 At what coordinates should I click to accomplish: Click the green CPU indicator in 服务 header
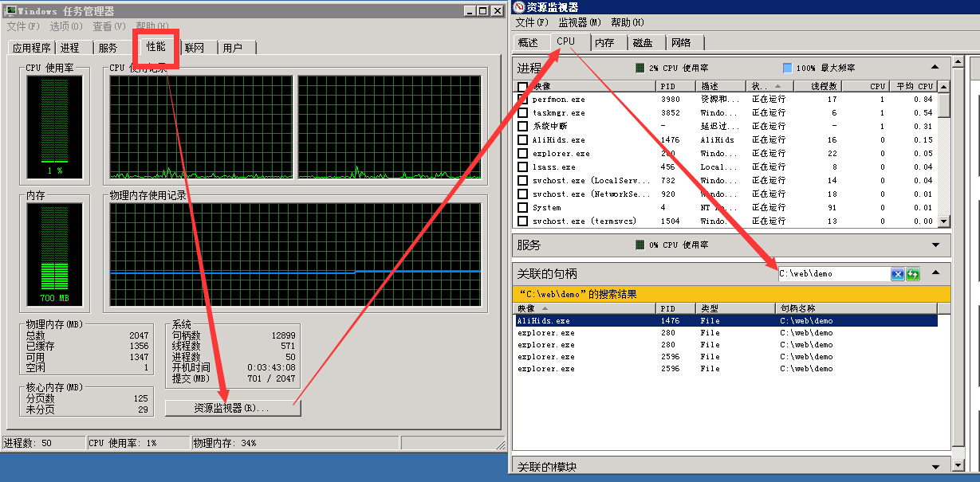pyautogui.click(x=640, y=245)
